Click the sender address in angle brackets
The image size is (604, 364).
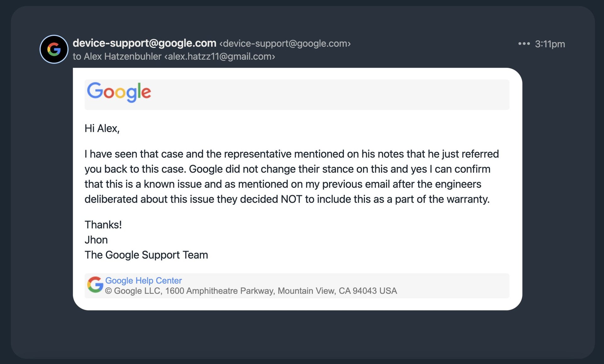click(x=285, y=43)
